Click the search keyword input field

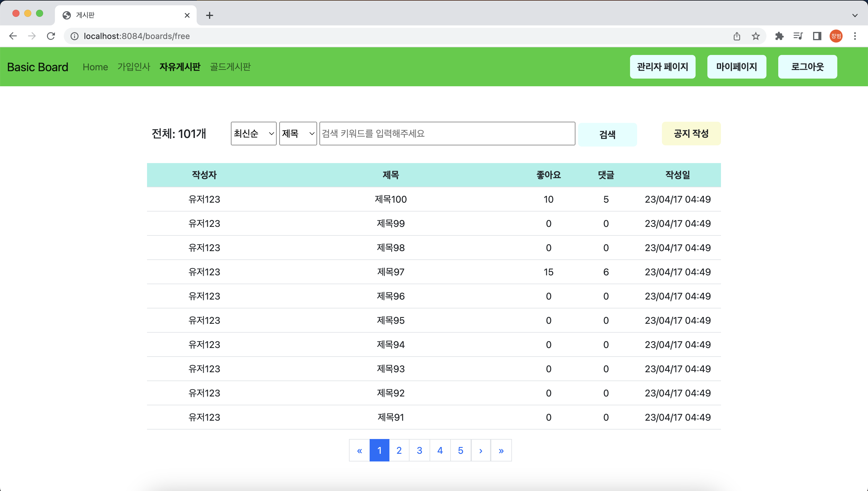447,134
